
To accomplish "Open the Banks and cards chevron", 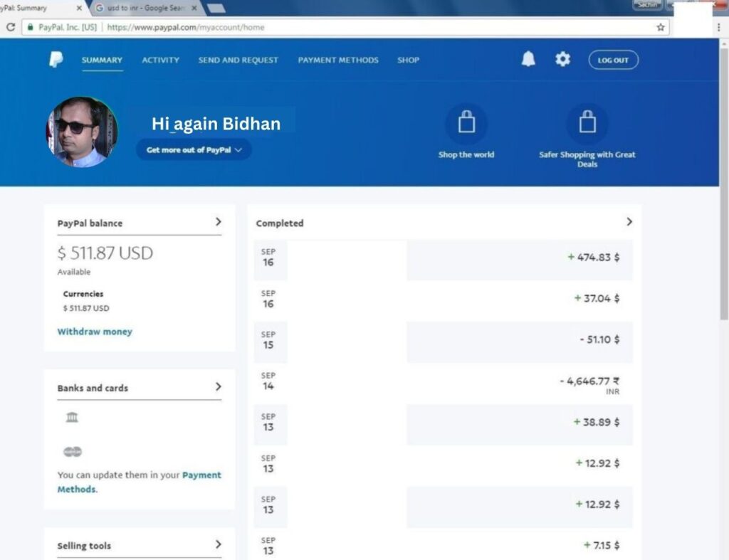I will tap(218, 387).
